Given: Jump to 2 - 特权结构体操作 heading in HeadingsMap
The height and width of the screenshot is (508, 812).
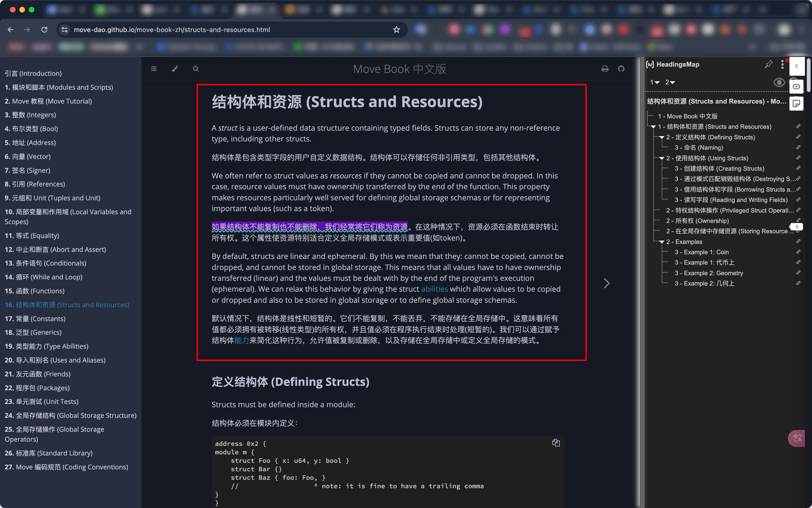Looking at the screenshot, I should coord(730,210).
